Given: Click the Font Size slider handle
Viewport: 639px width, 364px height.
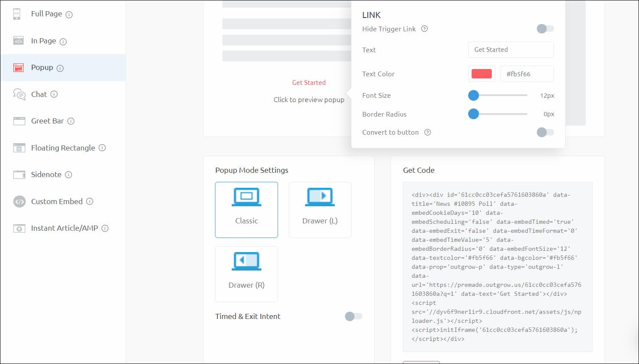Looking at the screenshot, I should tap(473, 95).
